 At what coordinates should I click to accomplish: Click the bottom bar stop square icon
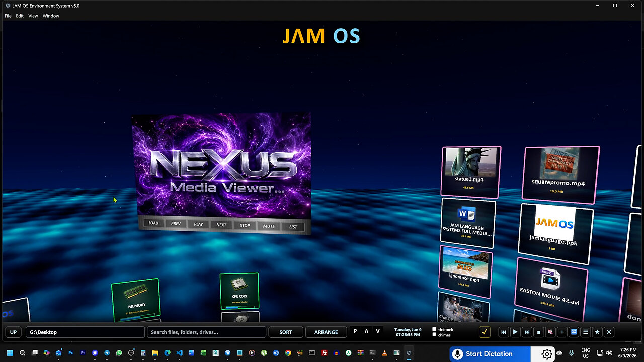pos(538,332)
